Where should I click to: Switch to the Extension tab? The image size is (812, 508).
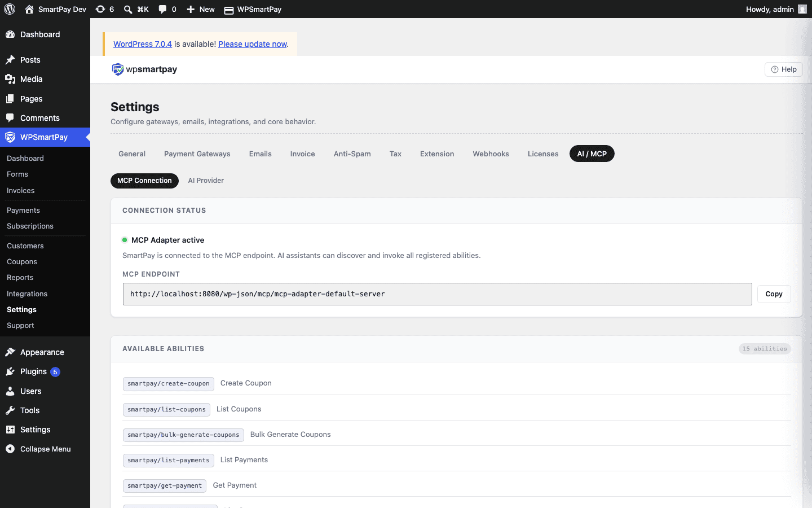pos(437,154)
